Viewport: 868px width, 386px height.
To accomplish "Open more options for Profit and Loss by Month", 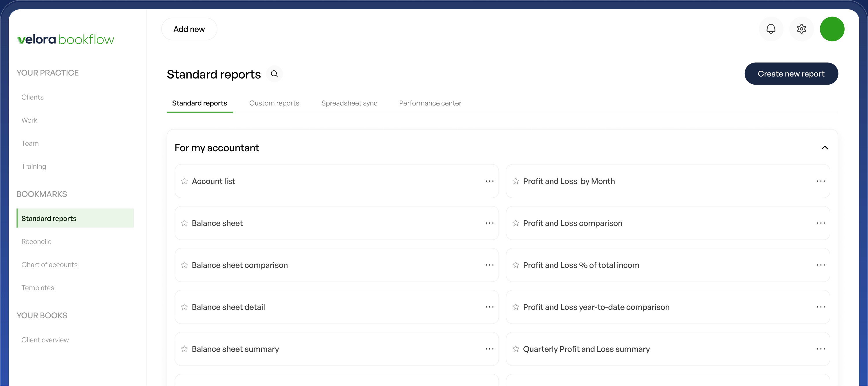I will pos(821,181).
